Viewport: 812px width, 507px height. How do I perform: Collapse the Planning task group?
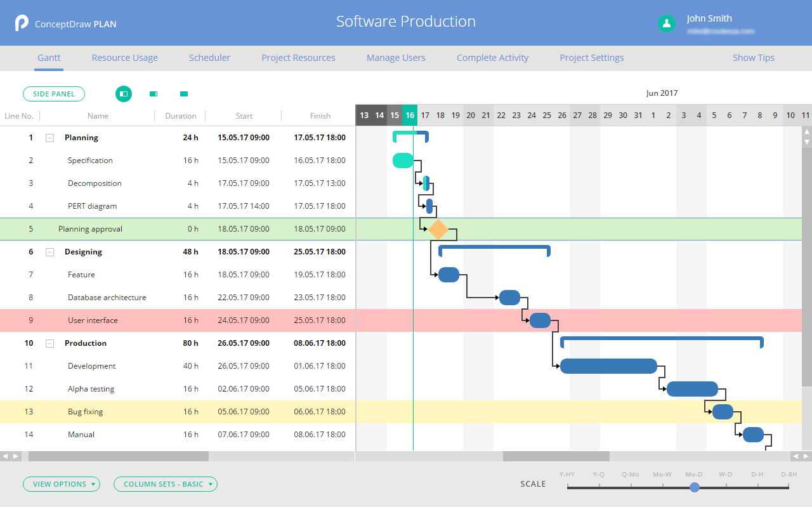[x=49, y=138]
